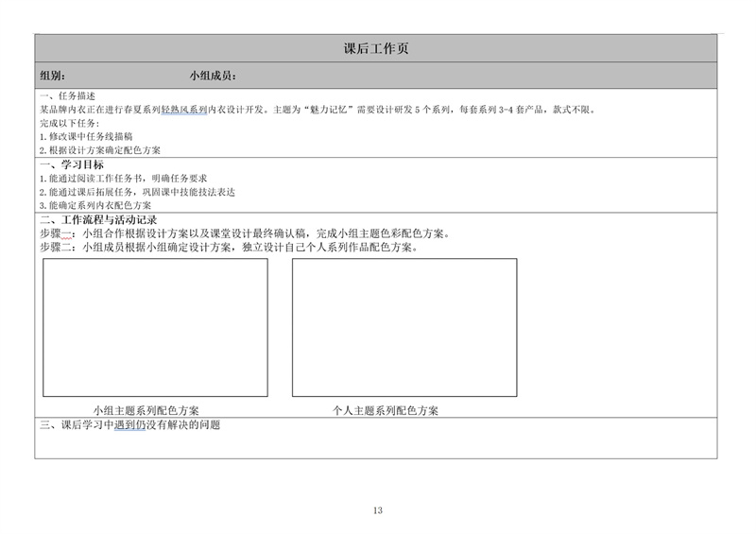
Task: Click the quoted theme "魅力记忆"
Action: point(330,110)
